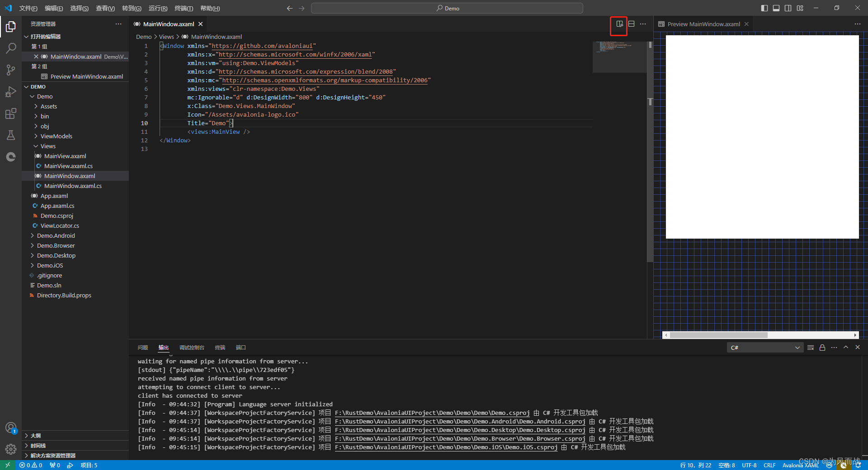This screenshot has height=470, width=868.
Task: Open the Manage settings gear icon
Action: (10, 449)
